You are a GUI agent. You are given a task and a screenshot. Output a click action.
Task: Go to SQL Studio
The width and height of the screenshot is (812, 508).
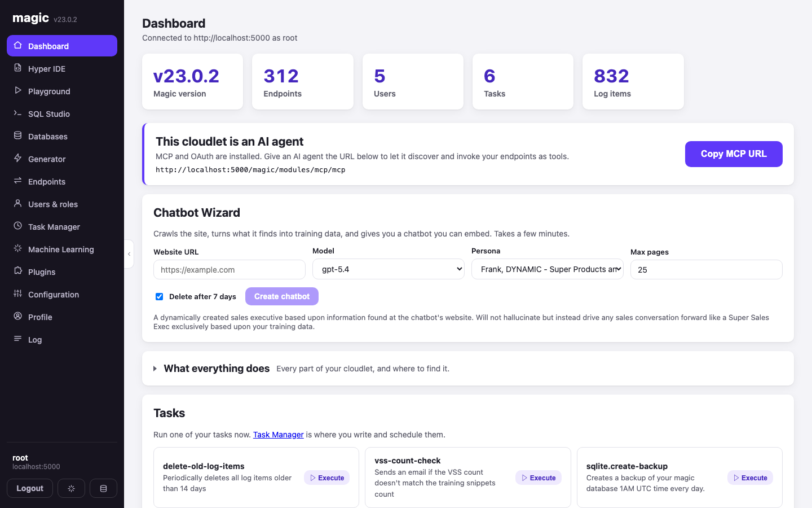click(x=62, y=113)
